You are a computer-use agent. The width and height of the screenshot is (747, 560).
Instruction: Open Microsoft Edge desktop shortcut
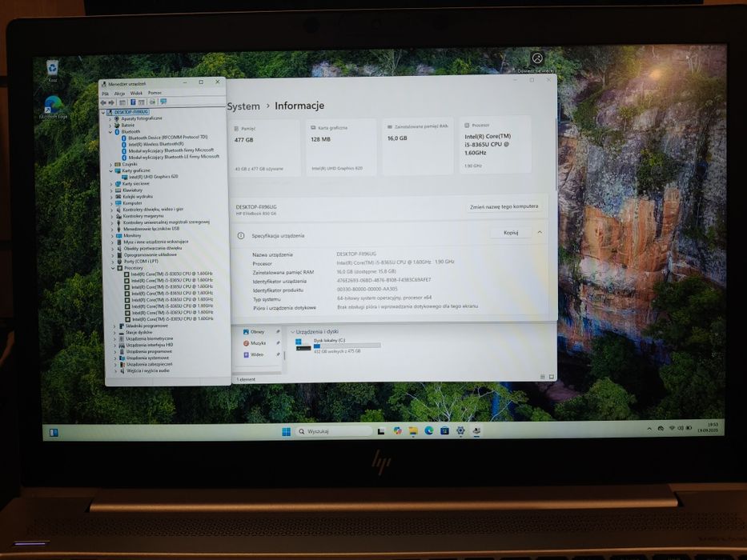pos(53,105)
